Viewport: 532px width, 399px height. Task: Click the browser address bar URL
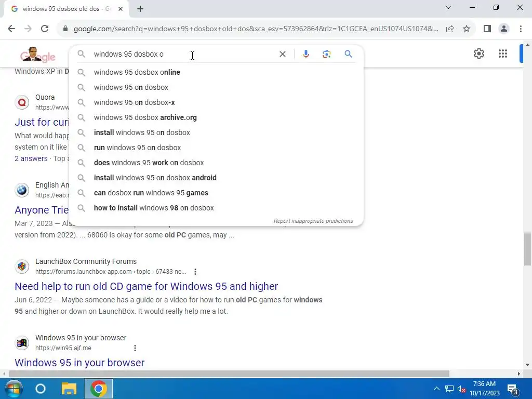[x=256, y=29]
